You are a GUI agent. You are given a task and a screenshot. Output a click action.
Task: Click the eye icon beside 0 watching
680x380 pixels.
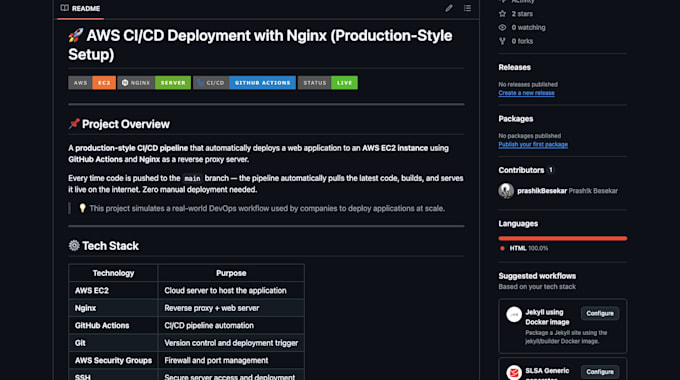502,27
